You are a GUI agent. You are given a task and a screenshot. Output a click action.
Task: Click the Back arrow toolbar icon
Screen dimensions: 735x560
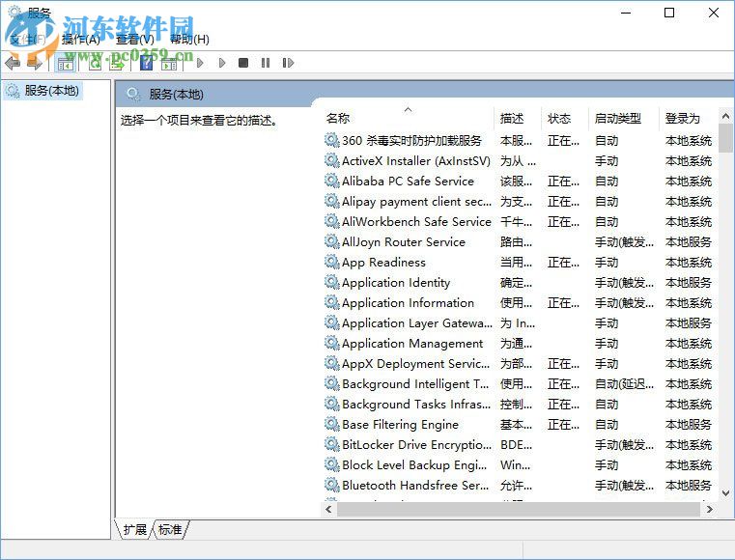click(x=13, y=63)
